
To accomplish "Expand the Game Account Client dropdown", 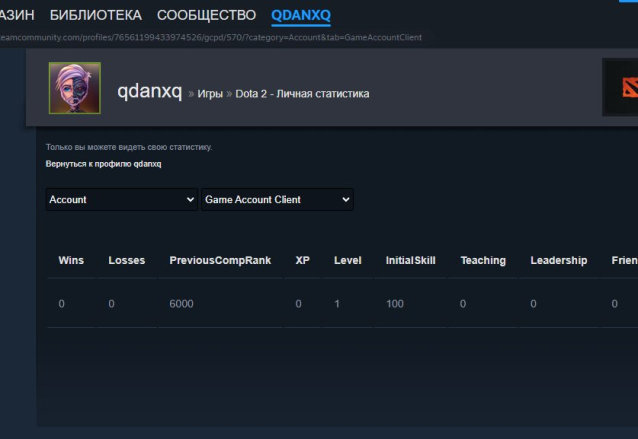I will pos(277,199).
